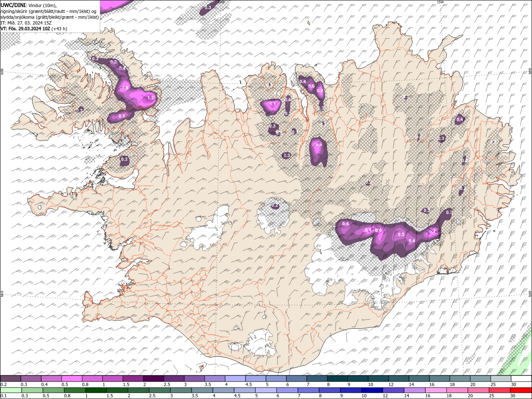Click the 1.1 snowfall value on the map
This screenshot has width=532, height=399.
(273, 104)
